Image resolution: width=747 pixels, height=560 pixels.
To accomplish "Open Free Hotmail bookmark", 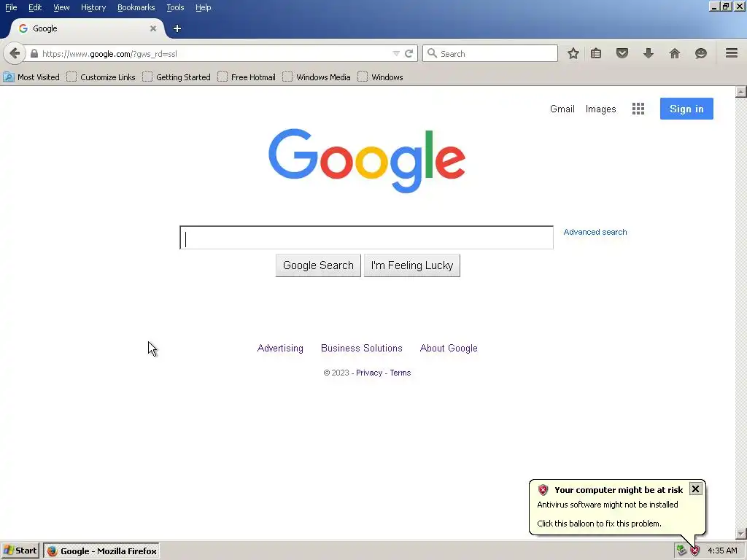I will [247, 77].
